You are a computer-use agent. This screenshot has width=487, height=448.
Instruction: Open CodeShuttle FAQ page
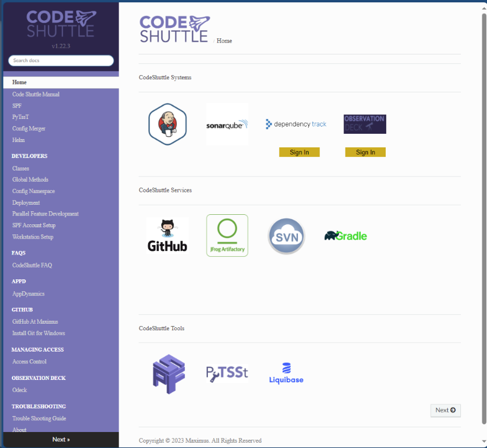pos(32,265)
